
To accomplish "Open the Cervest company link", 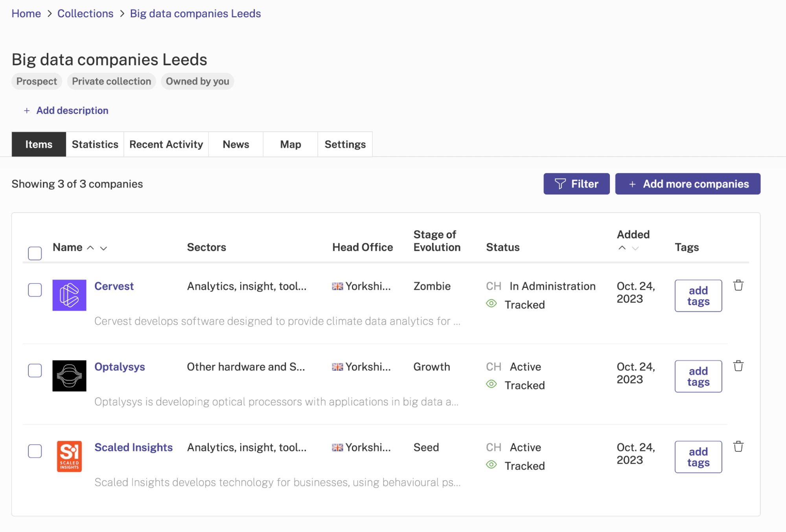I will pos(114,286).
